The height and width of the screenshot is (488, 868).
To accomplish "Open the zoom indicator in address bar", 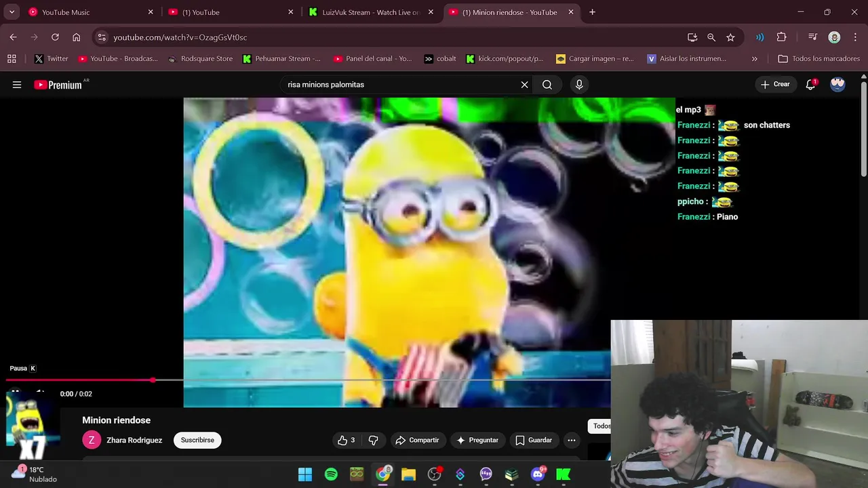I will tap(711, 37).
